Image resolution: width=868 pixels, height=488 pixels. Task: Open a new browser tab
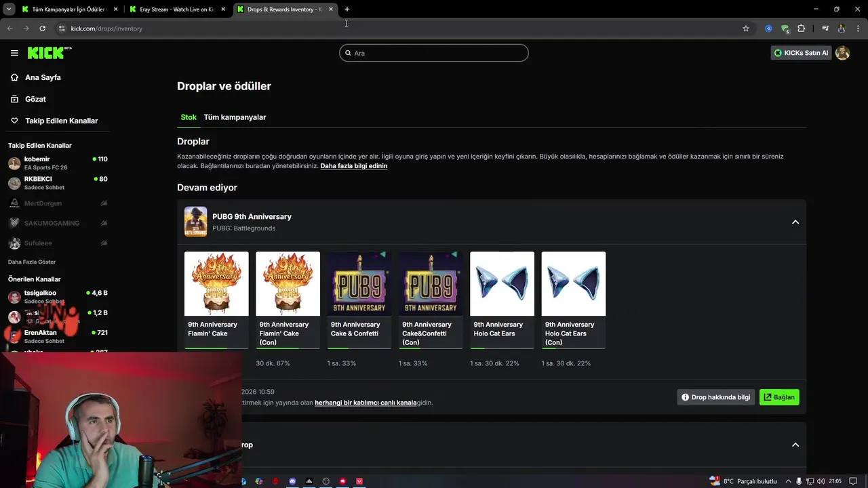[x=347, y=9]
